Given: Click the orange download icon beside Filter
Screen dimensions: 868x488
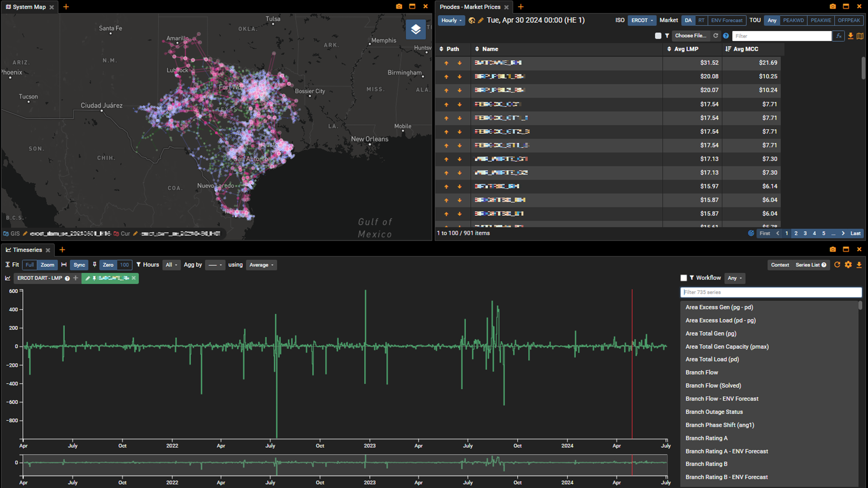Looking at the screenshot, I should [x=850, y=36].
